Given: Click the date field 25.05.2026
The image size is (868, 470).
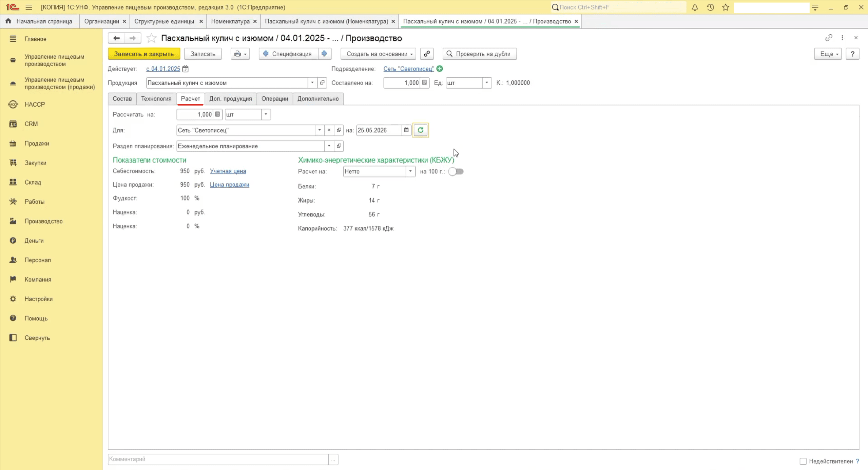Looking at the screenshot, I should click(x=379, y=130).
